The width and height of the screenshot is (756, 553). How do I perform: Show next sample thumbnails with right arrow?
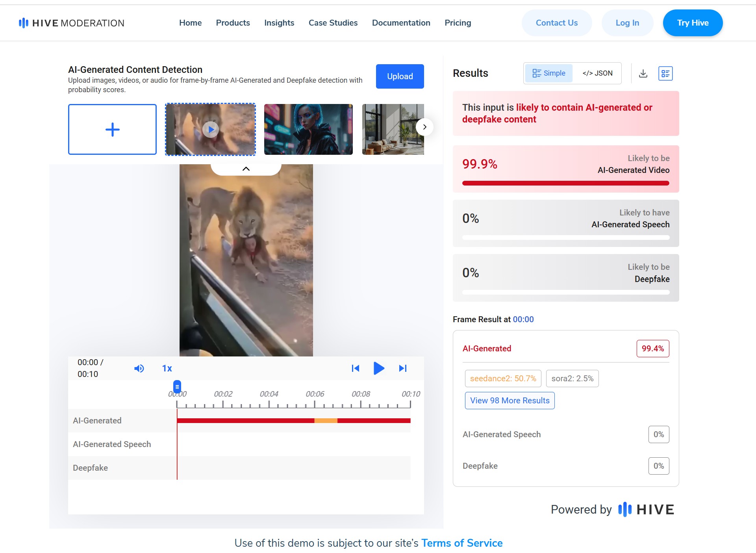[x=424, y=127]
